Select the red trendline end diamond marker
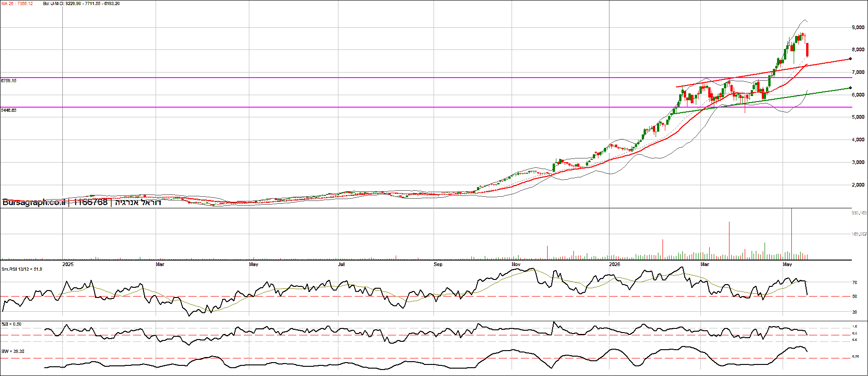Viewport: 868px width, 376px height. [850, 59]
